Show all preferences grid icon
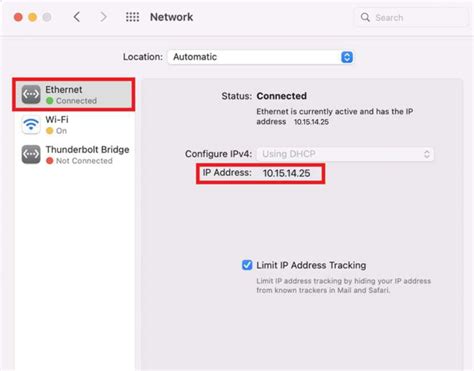The height and width of the screenshot is (371, 474). 132,17
